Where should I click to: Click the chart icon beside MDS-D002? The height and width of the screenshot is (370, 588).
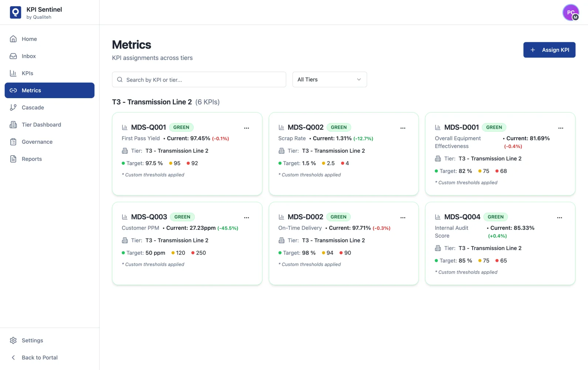(x=281, y=217)
